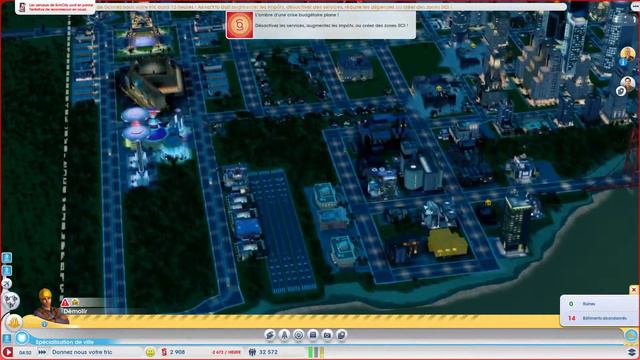This screenshot has height=360, width=640.
Task: Click the city name 'Donnez nous votre fric'
Action: (82, 352)
